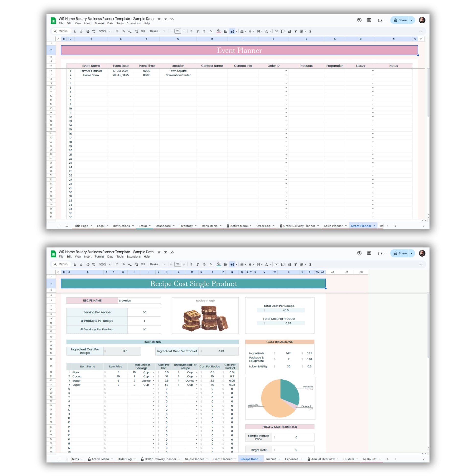Click version history icon in Event Planner window
This screenshot has width=476, height=476.
tap(359, 20)
